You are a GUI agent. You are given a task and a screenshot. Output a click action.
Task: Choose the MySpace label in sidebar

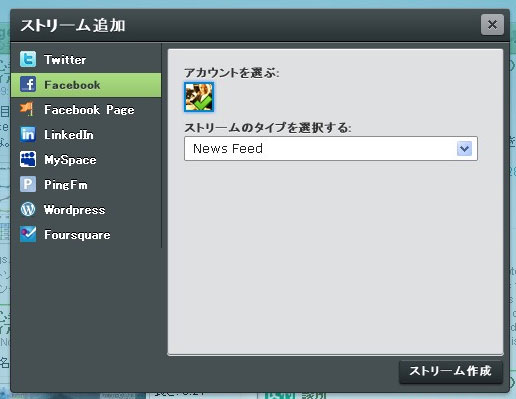(x=70, y=160)
